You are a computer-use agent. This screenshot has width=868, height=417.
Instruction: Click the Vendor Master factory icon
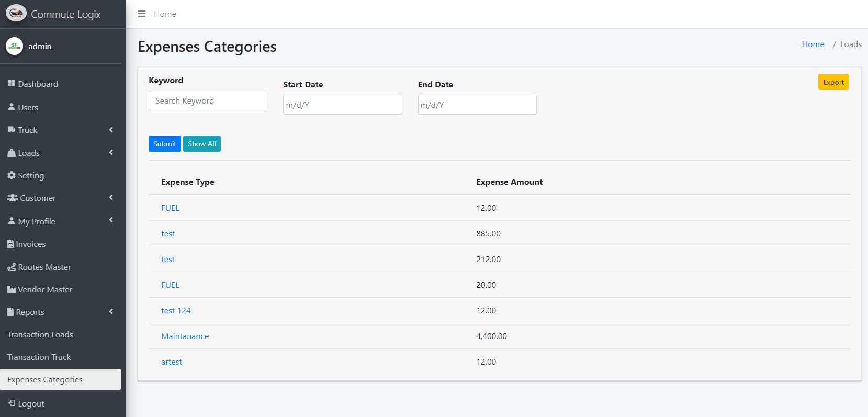tap(12, 290)
